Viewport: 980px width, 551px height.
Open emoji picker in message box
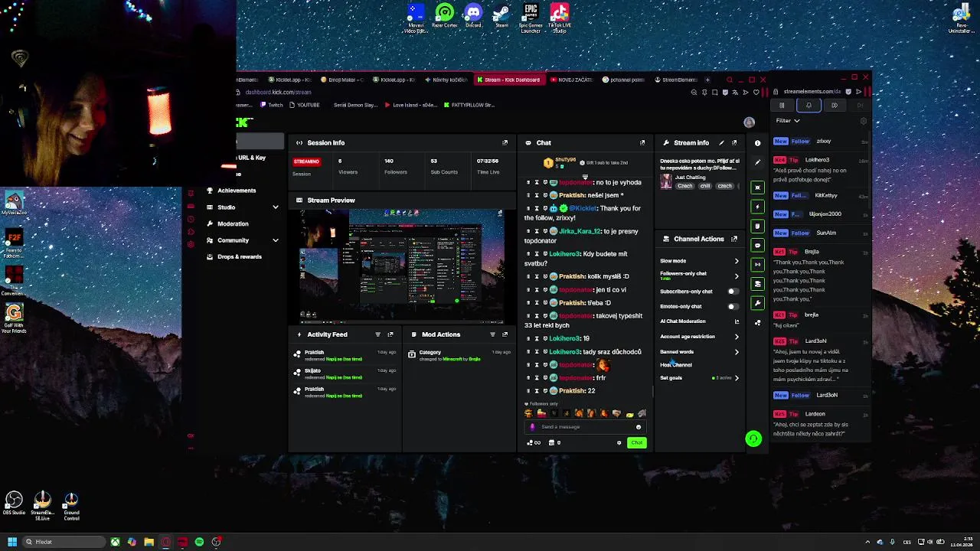[x=639, y=427]
